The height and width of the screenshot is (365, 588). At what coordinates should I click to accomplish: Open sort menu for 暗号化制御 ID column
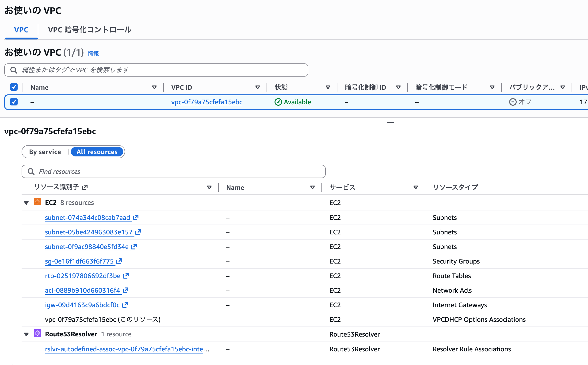coord(398,87)
